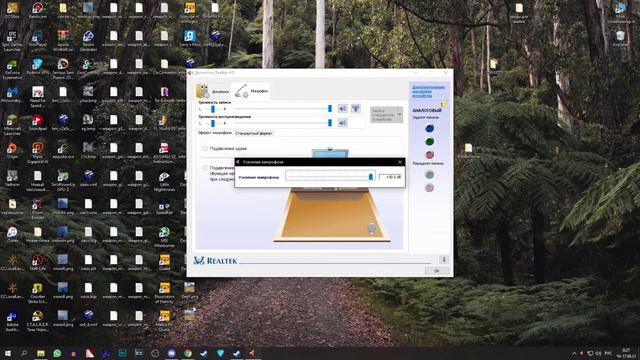The image size is (640, 360).
Task: Open the MSI Afterburner desktop shortcut
Action: [164, 237]
